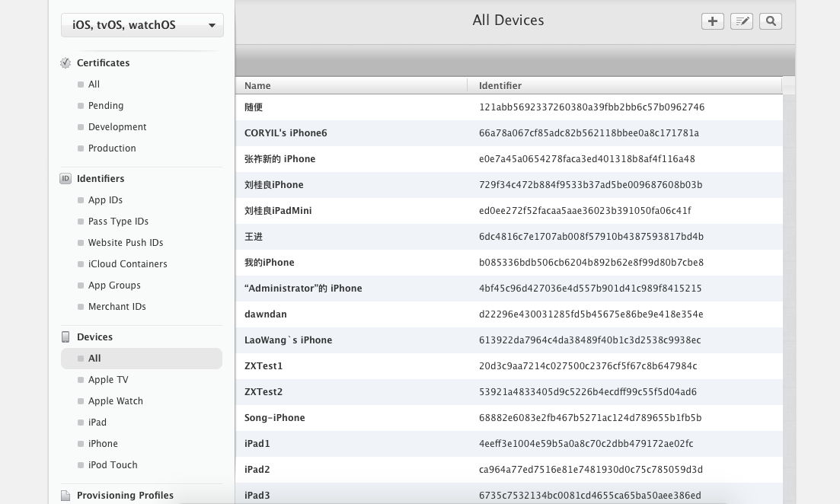
Task: Click the edit devices pencil icon
Action: click(741, 21)
